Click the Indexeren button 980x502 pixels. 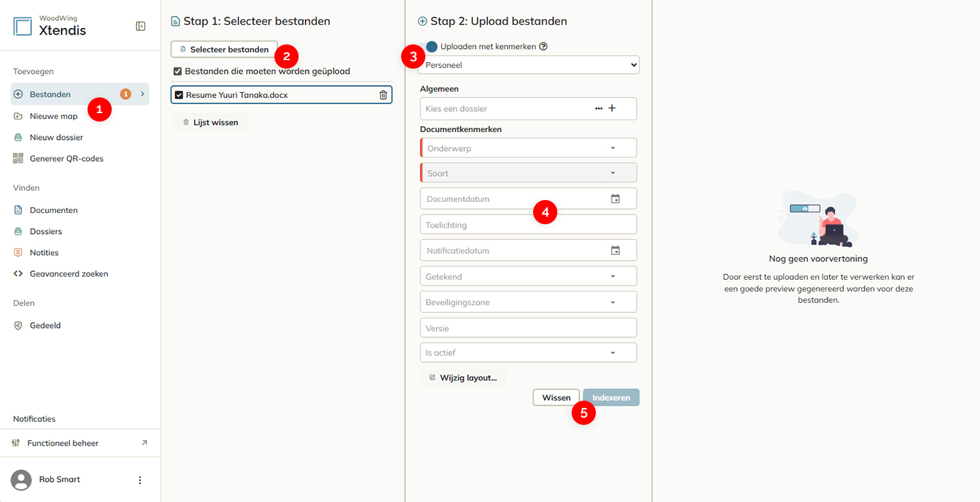pyautogui.click(x=612, y=397)
